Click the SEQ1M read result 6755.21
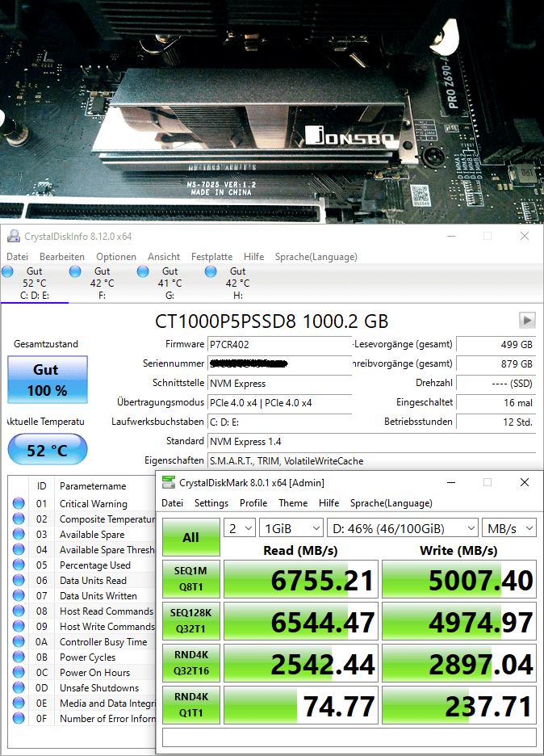 (x=301, y=579)
